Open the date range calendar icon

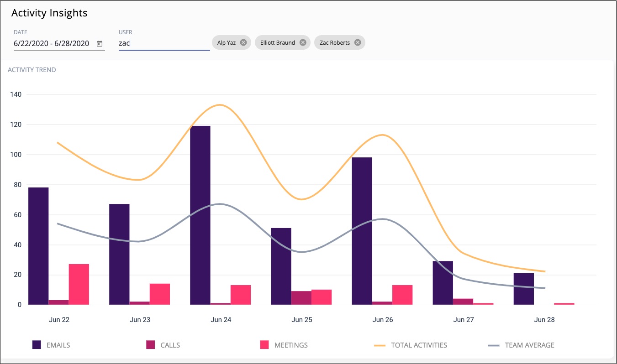click(x=100, y=44)
